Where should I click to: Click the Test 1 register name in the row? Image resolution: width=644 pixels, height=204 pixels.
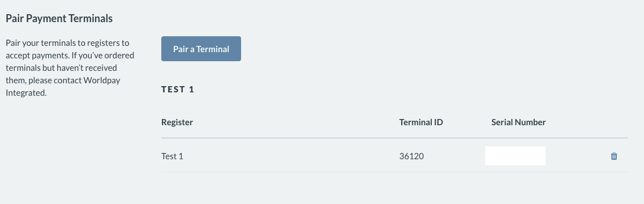172,156
